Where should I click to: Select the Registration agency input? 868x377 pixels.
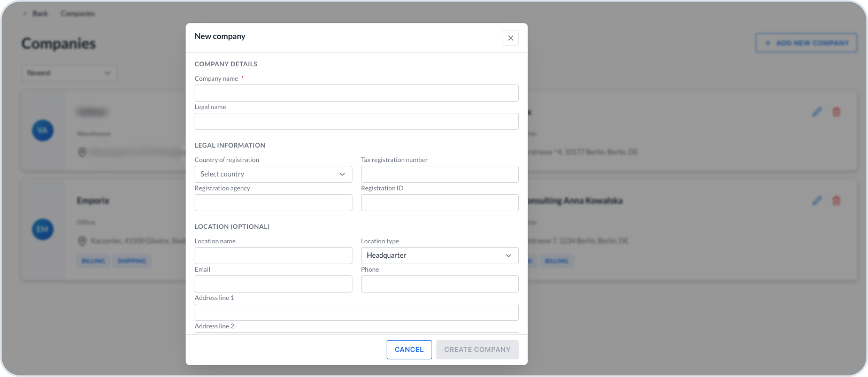point(273,203)
